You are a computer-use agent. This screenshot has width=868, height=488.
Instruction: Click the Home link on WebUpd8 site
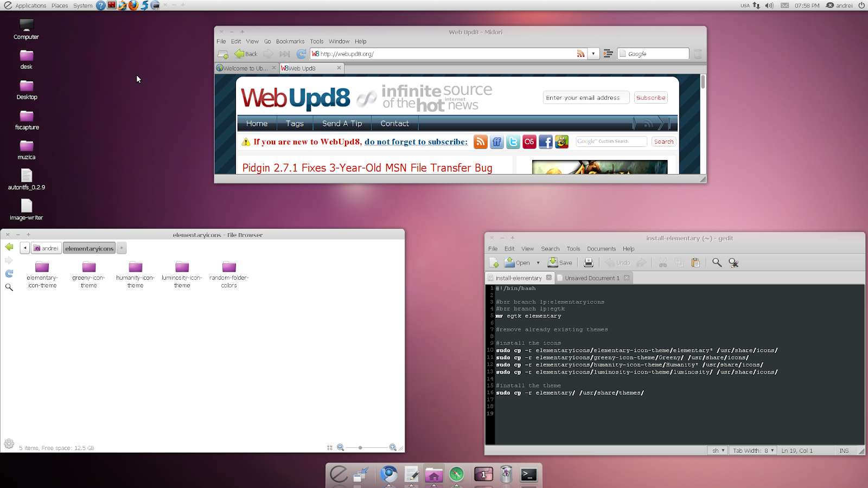257,123
